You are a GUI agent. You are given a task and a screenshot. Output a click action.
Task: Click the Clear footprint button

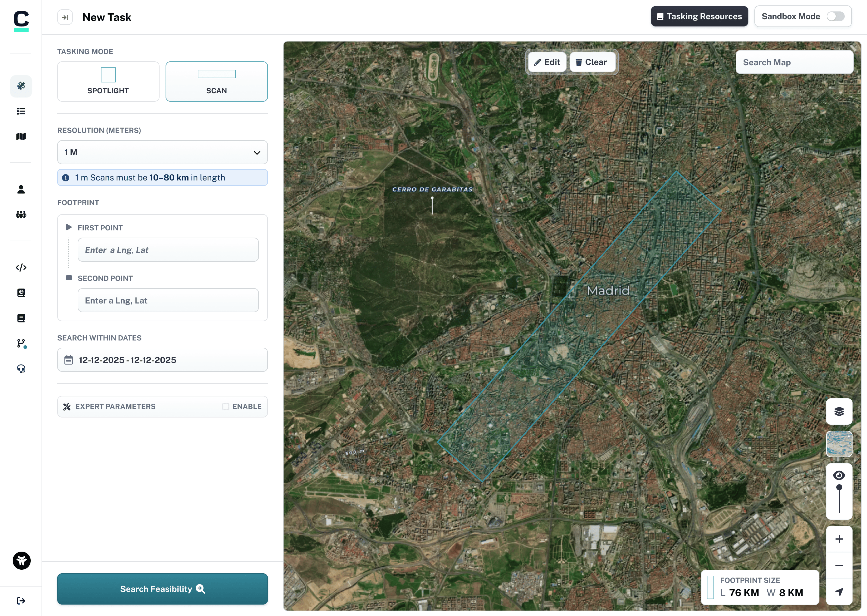[592, 62]
